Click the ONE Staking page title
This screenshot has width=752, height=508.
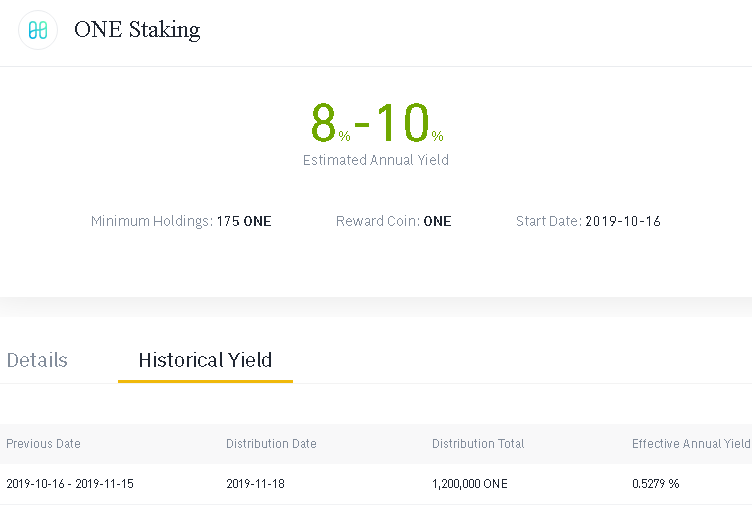coord(137,30)
